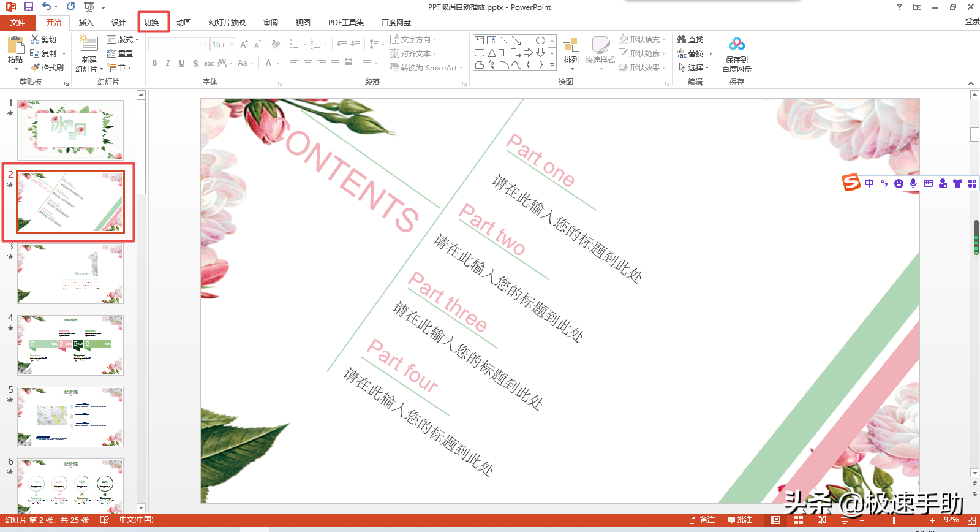Image resolution: width=980 pixels, height=532 pixels.
Task: Open the Design (设计) tab
Action: 119,23
